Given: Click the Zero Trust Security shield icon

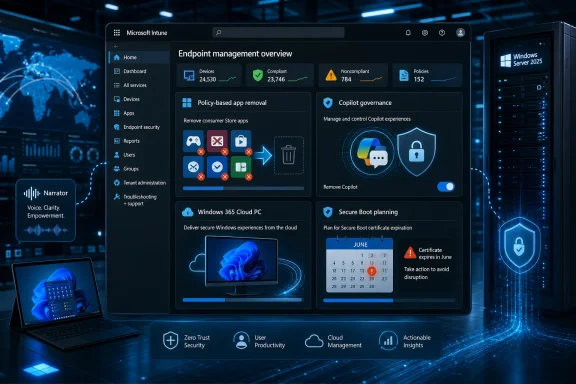Looking at the screenshot, I should tap(170, 340).
